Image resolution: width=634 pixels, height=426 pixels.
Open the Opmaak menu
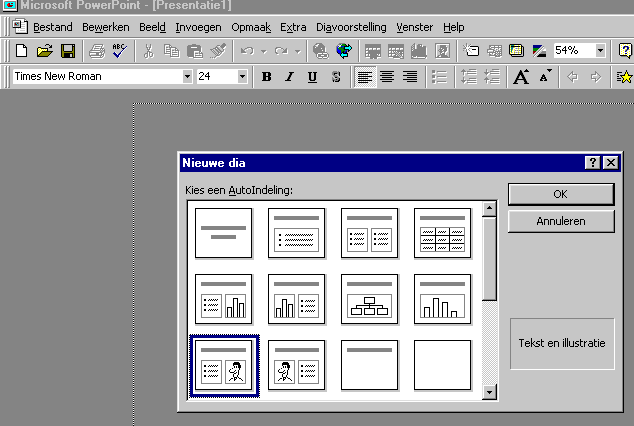coord(251,27)
